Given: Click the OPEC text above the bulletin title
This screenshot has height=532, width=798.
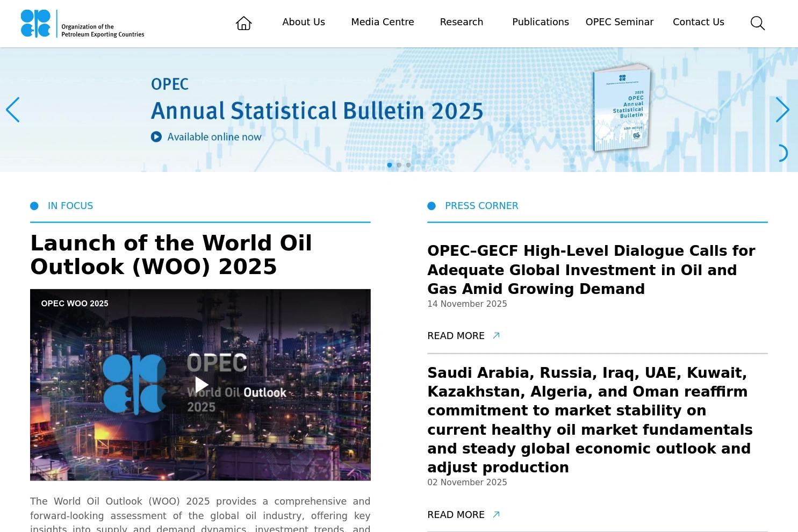Looking at the screenshot, I should [170, 84].
